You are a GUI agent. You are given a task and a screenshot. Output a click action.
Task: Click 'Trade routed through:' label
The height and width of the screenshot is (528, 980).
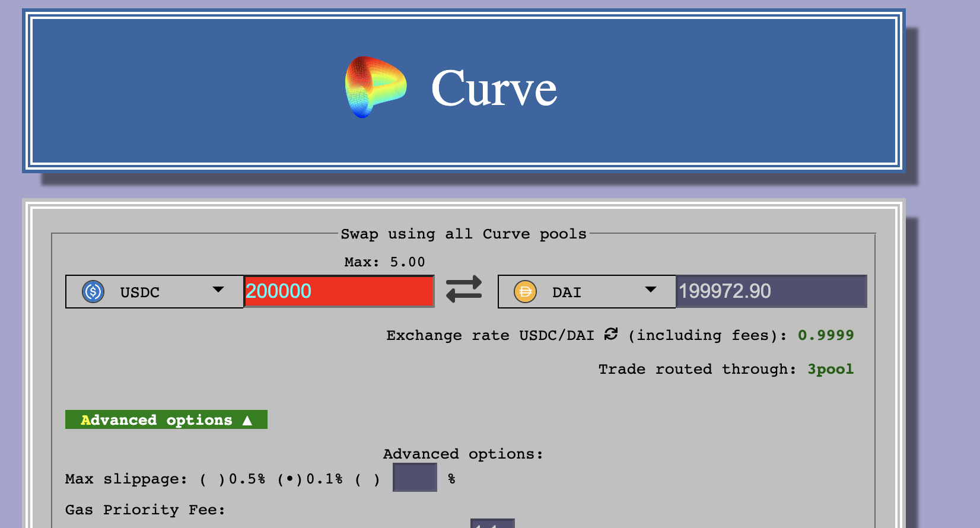coord(697,369)
